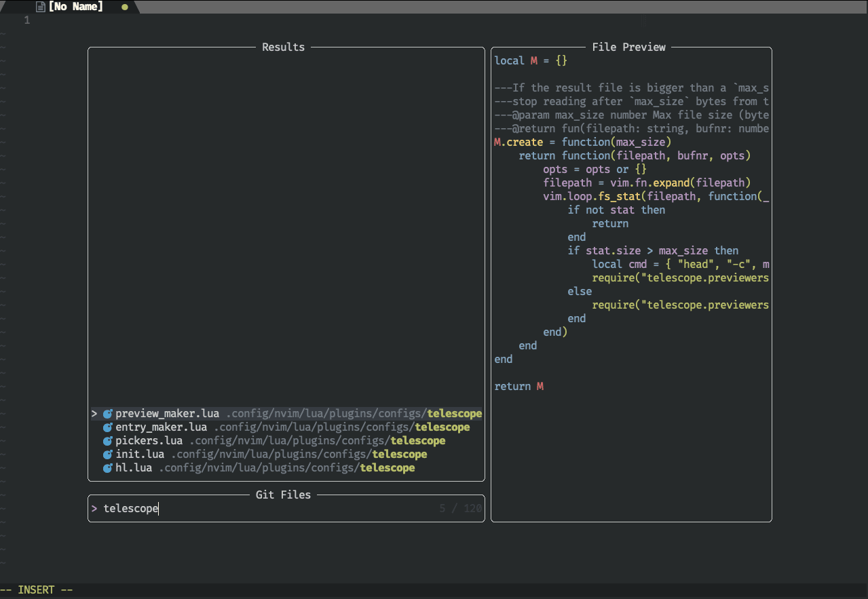
Task: Click the "5 / 120" match counter
Action: pyautogui.click(x=461, y=509)
